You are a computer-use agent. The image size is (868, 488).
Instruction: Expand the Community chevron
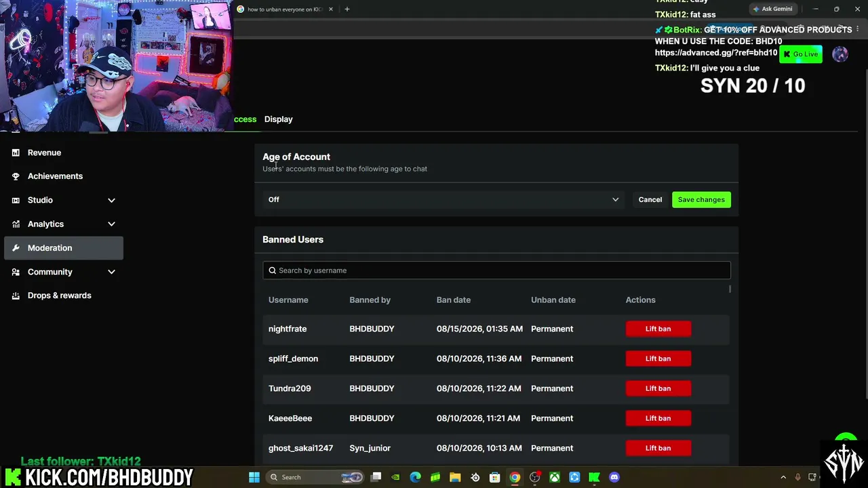(x=111, y=272)
